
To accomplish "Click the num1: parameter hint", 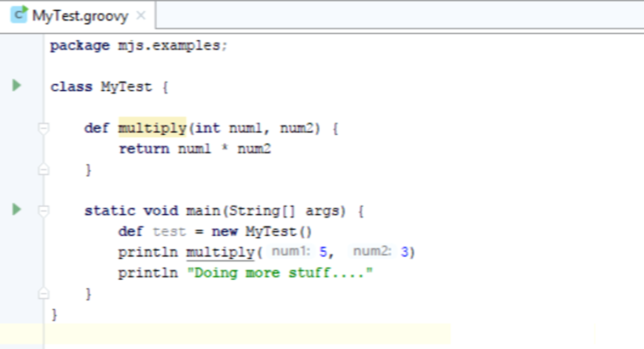I will click(x=289, y=251).
